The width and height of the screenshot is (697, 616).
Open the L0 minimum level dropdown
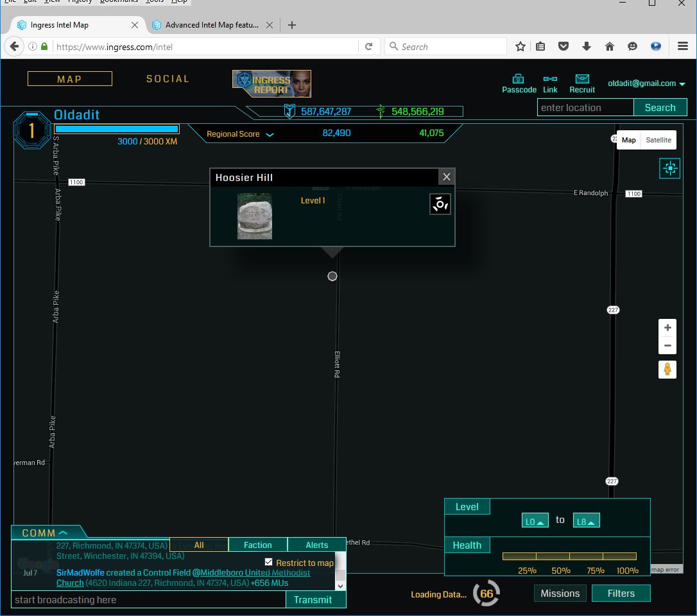[x=535, y=521]
